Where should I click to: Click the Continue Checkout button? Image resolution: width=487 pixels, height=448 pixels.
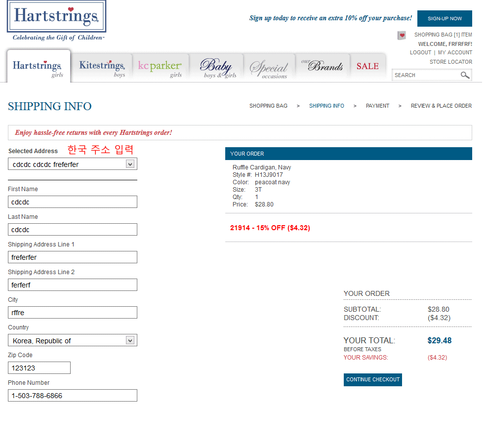372,379
